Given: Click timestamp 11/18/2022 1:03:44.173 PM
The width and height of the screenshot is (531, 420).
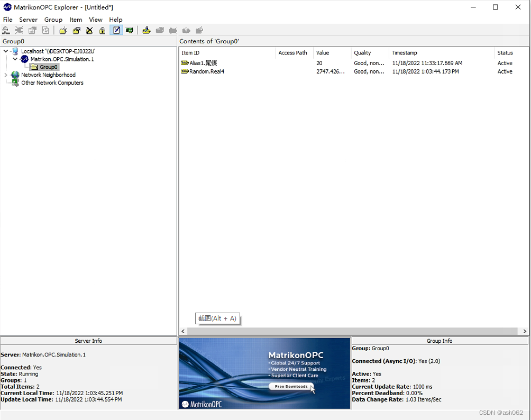Looking at the screenshot, I should pyautogui.click(x=425, y=71).
